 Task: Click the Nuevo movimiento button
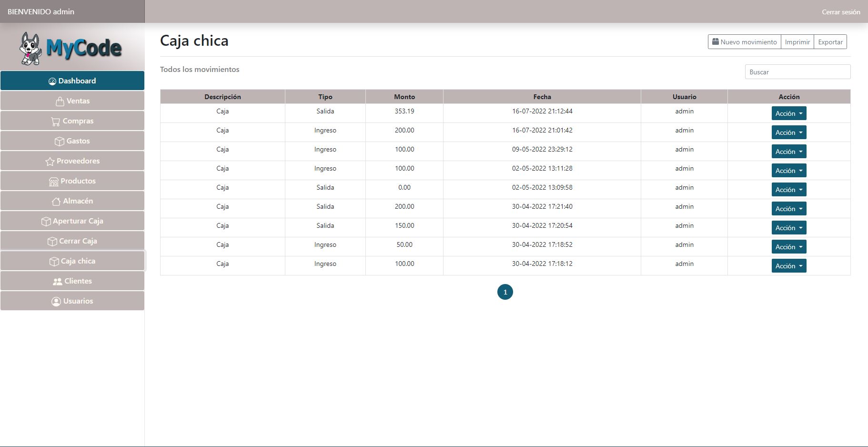pos(744,42)
